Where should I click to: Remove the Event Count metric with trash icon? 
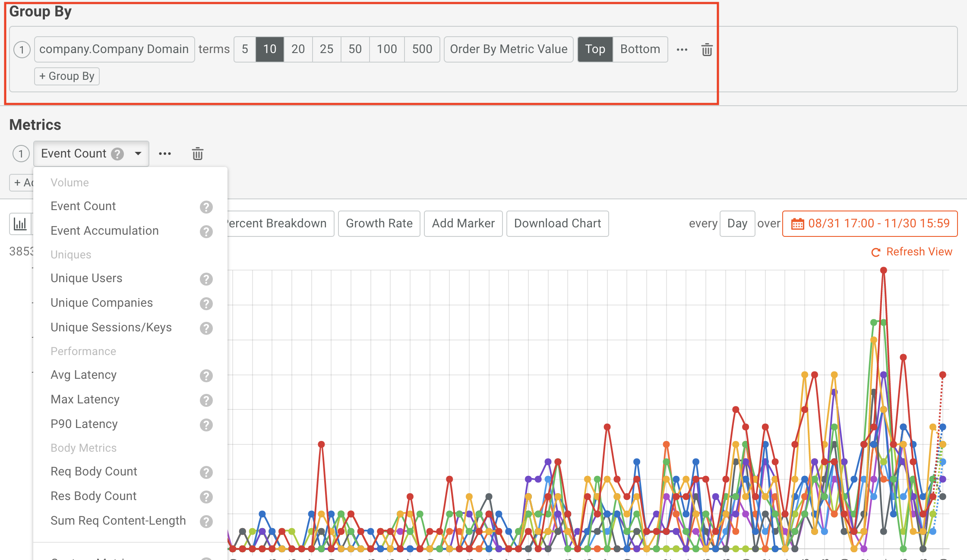coord(198,153)
